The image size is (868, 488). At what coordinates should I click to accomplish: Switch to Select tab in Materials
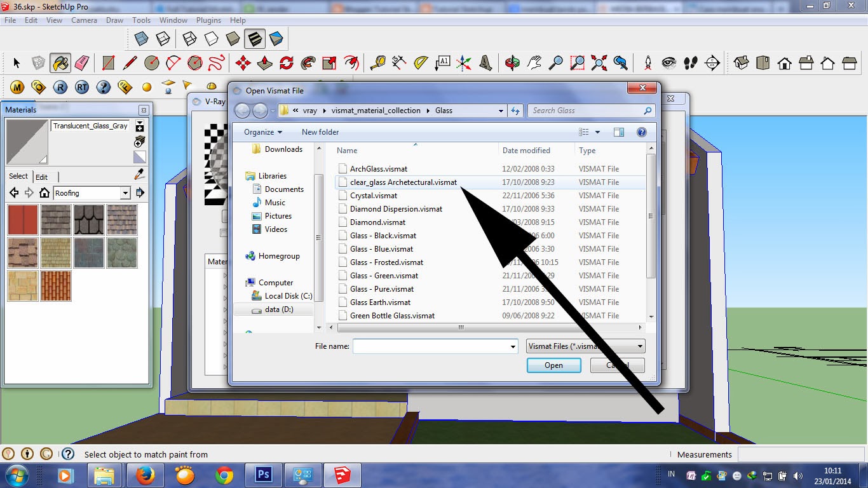[x=18, y=176]
